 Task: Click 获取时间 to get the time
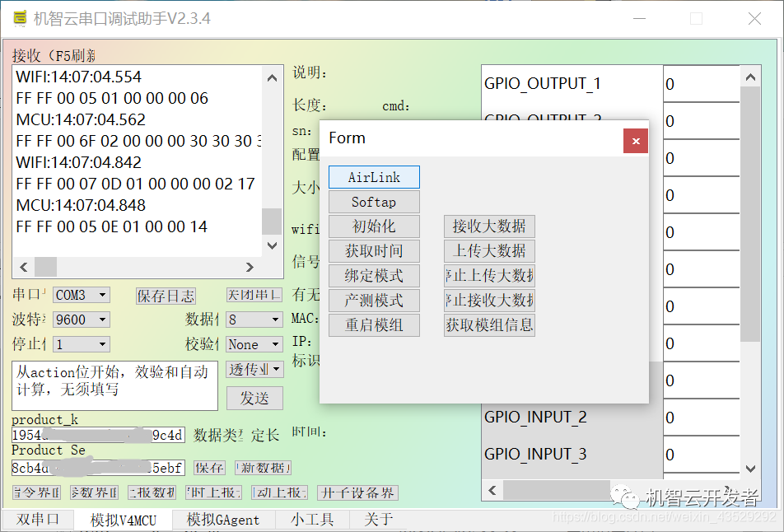[x=374, y=250]
